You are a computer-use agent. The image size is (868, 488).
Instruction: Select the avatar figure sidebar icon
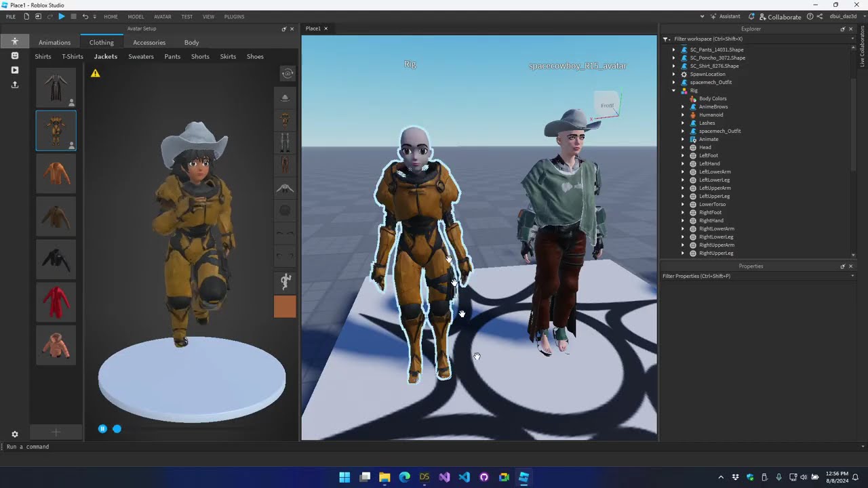click(x=14, y=41)
